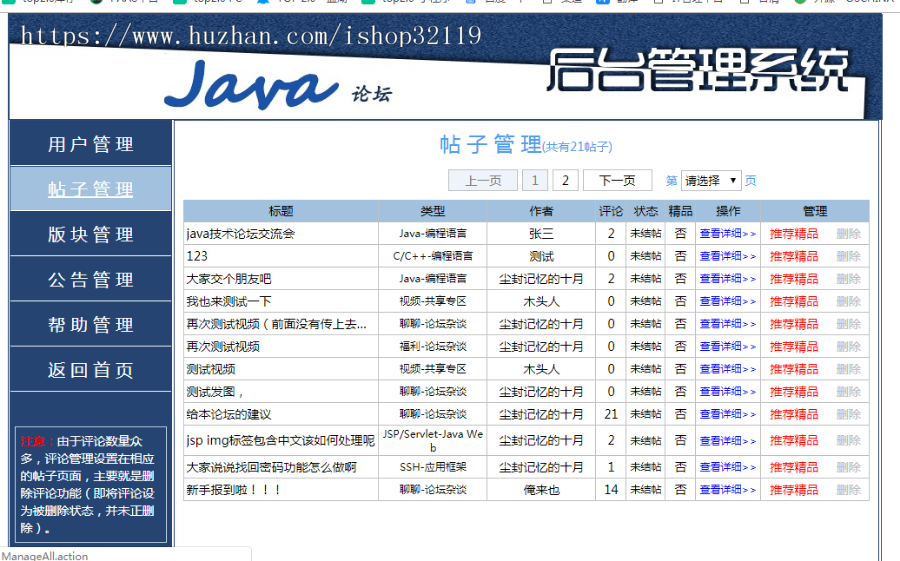View details for 测试视频 by 木头人

click(x=728, y=369)
